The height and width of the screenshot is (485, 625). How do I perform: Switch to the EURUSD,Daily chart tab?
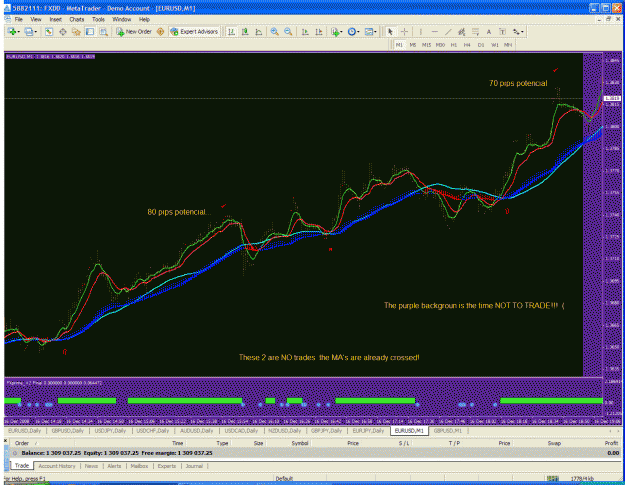point(25,430)
